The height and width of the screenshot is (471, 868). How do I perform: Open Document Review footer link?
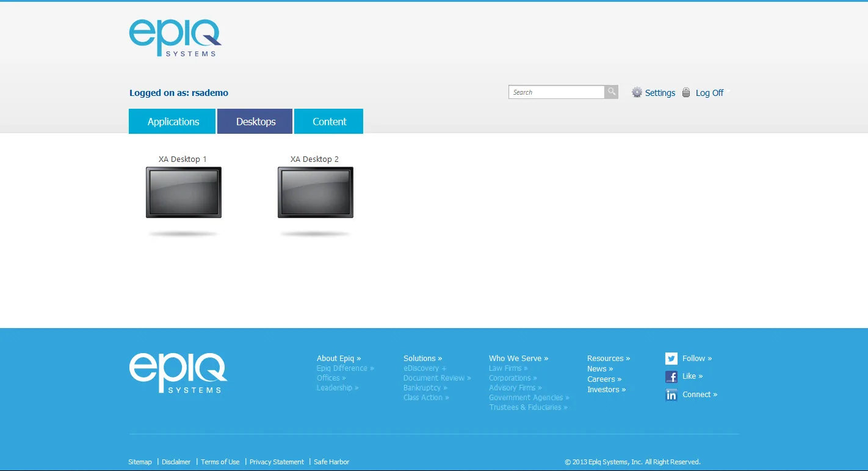[x=436, y=378]
